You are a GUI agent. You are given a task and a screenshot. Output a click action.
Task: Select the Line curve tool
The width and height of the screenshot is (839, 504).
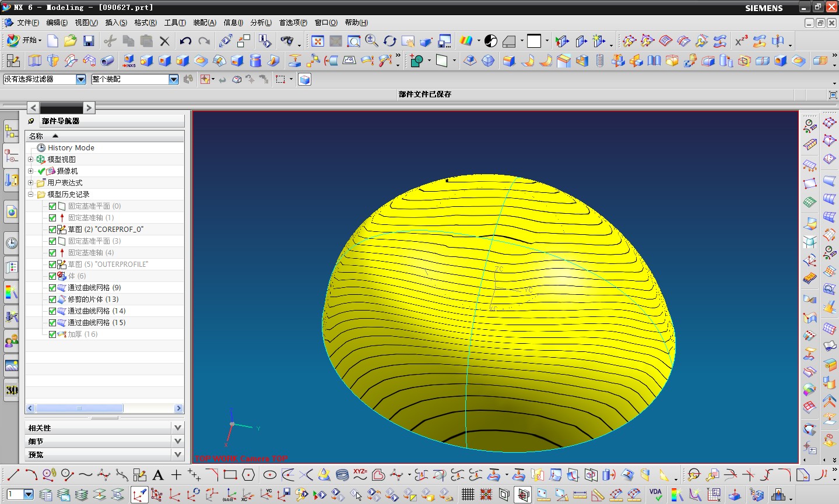(x=13, y=475)
